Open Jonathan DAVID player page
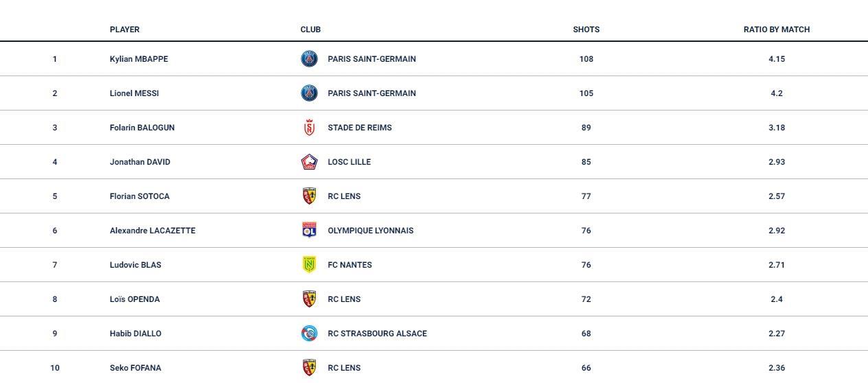This screenshot has width=868, height=383. [x=140, y=162]
